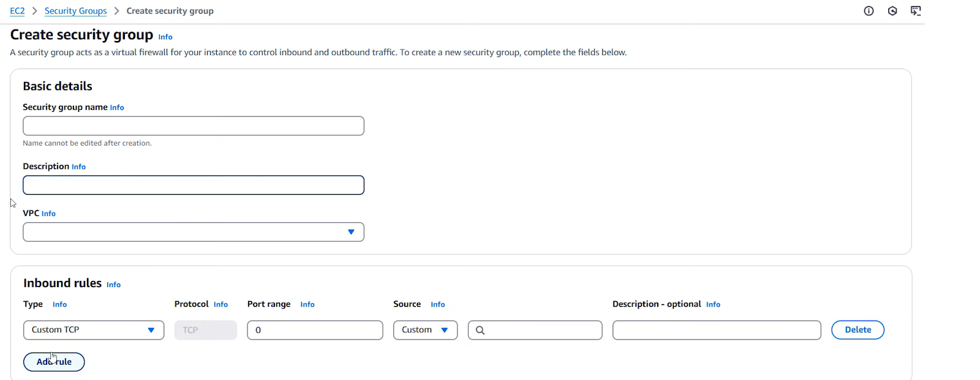
Task: Open Info link next to Source column
Action: pyautogui.click(x=437, y=305)
